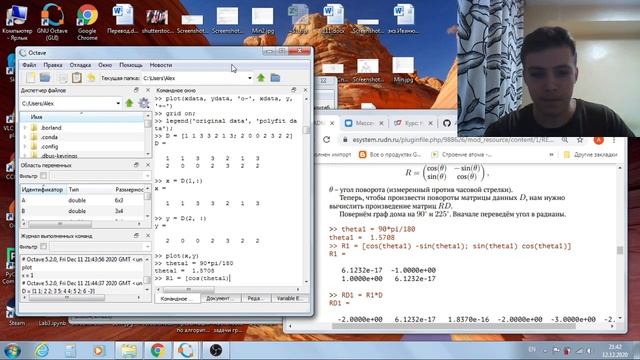640x360 pixels.
Task: Open the Помощь menu
Action: tap(131, 65)
